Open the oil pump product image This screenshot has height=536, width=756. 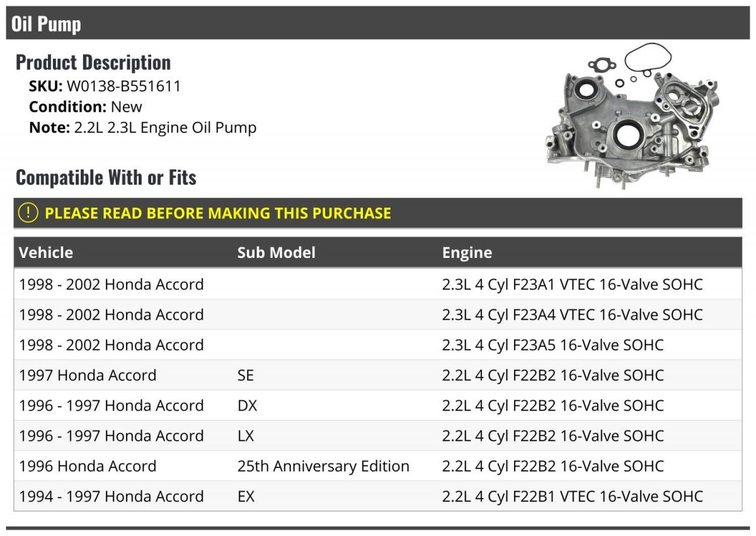point(632,116)
